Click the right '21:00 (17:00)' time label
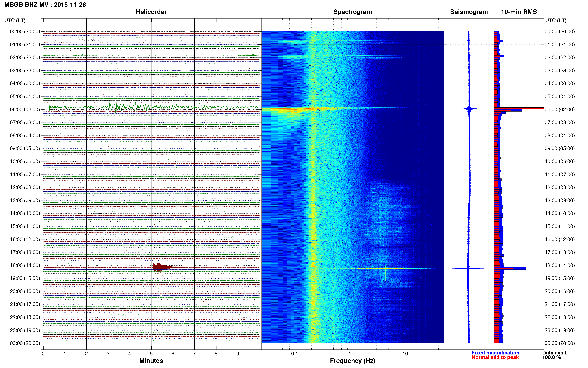This screenshot has height=368, width=588. (x=560, y=304)
